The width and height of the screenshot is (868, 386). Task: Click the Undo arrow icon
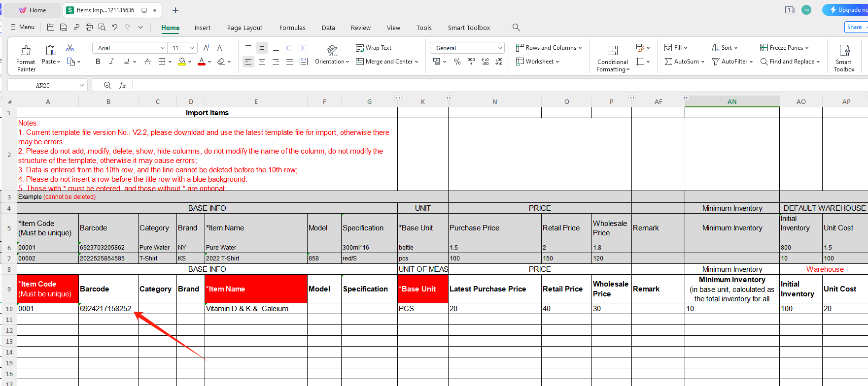tap(115, 28)
